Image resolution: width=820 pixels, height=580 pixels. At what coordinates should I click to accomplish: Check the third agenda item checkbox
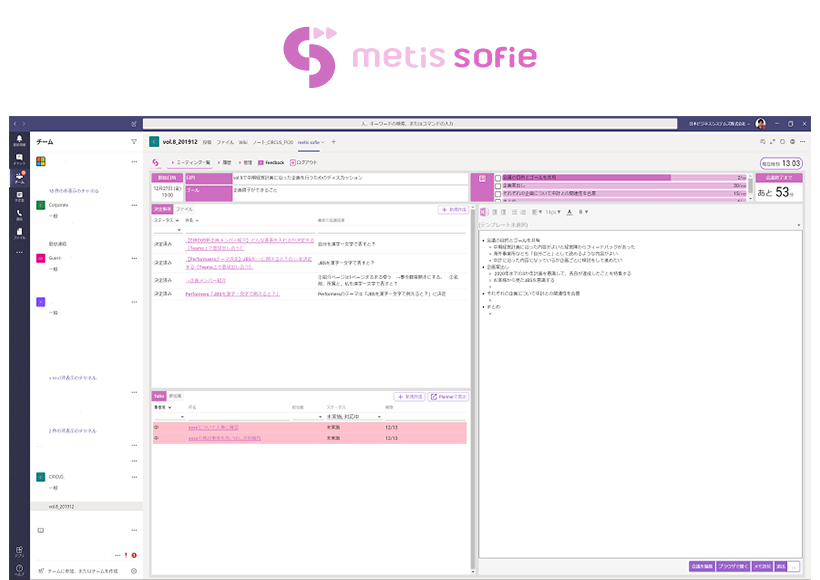tap(498, 193)
